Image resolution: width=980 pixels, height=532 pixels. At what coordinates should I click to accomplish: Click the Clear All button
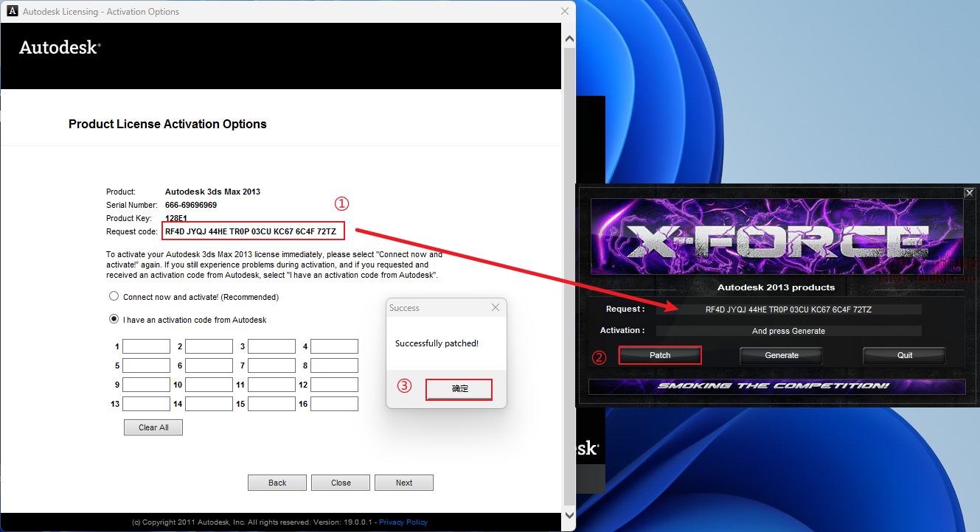153,427
